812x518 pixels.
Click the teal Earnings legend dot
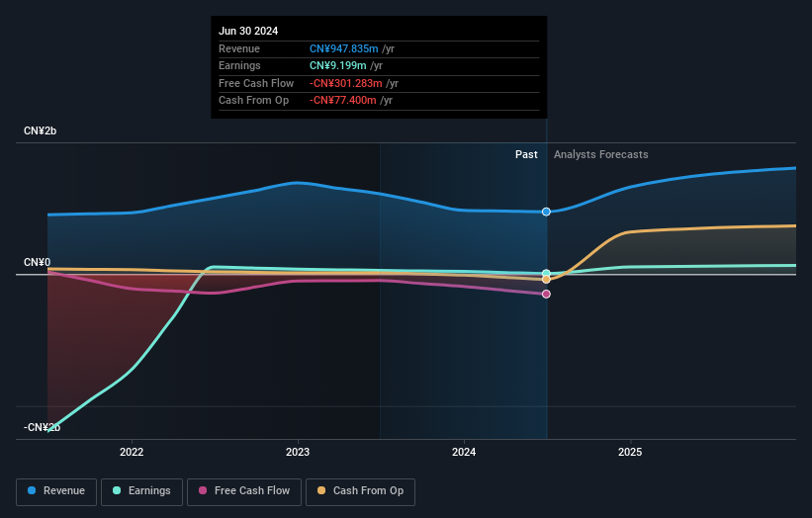pyautogui.click(x=117, y=490)
